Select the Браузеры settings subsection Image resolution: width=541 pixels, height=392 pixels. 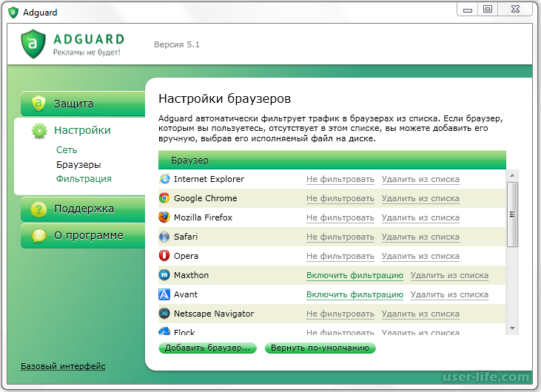78,165
